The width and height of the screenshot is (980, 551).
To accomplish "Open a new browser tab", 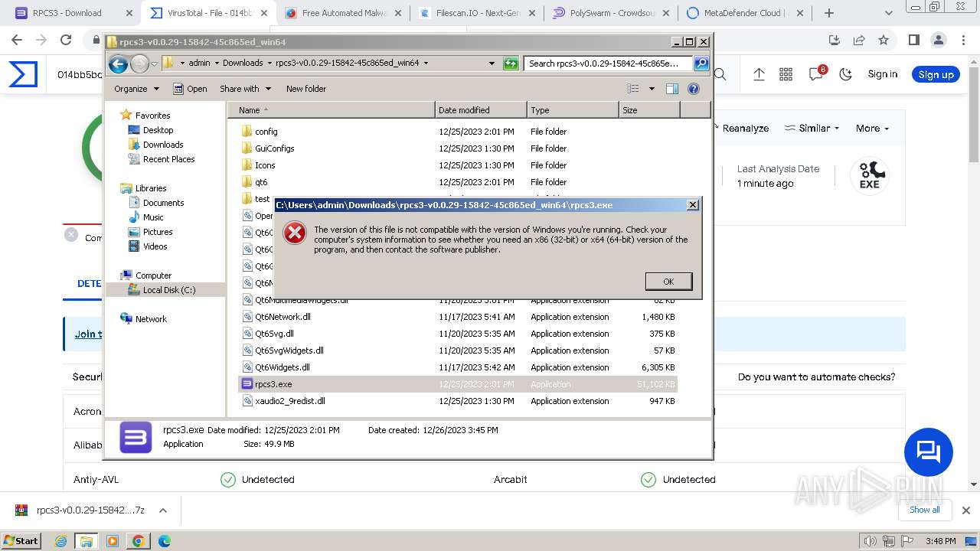I will click(828, 13).
